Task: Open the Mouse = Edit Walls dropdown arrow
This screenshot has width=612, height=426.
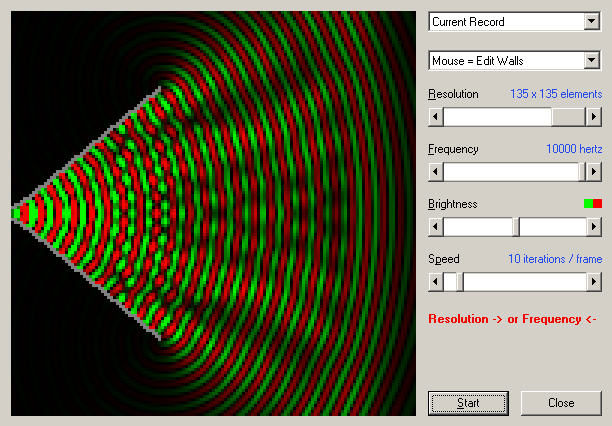Action: pyautogui.click(x=592, y=61)
